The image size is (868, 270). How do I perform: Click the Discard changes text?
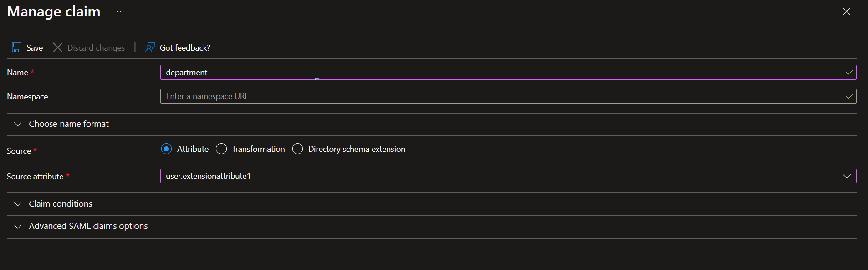(96, 48)
